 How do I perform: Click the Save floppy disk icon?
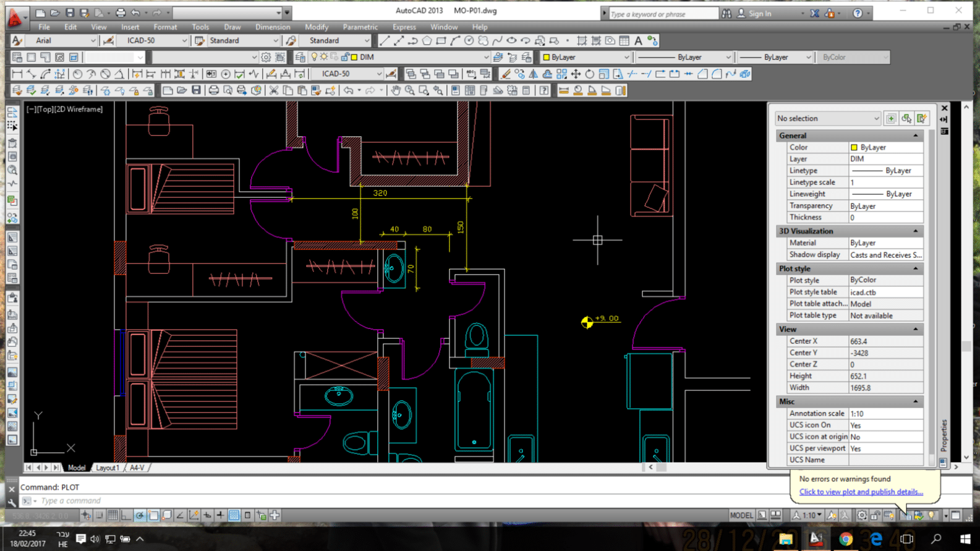(x=196, y=91)
